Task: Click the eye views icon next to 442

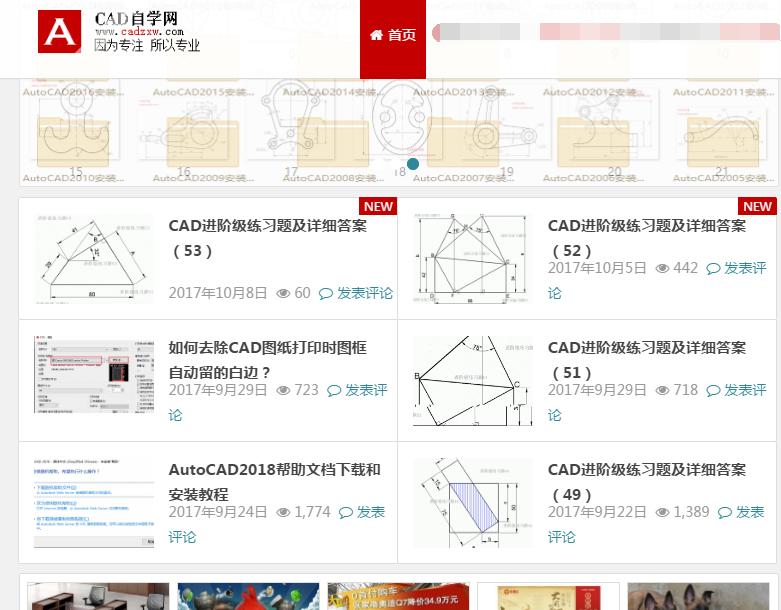Action: point(662,268)
